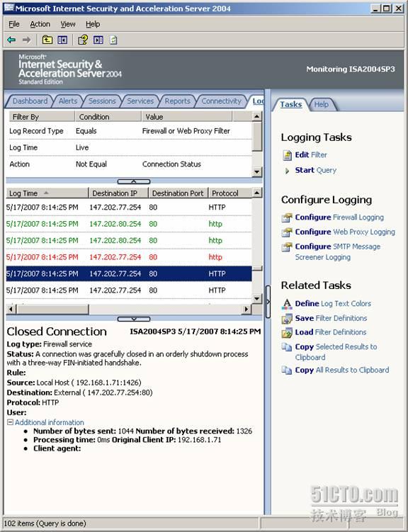Click the Copy Selected Results icon
408x532 pixels.
click(287, 346)
